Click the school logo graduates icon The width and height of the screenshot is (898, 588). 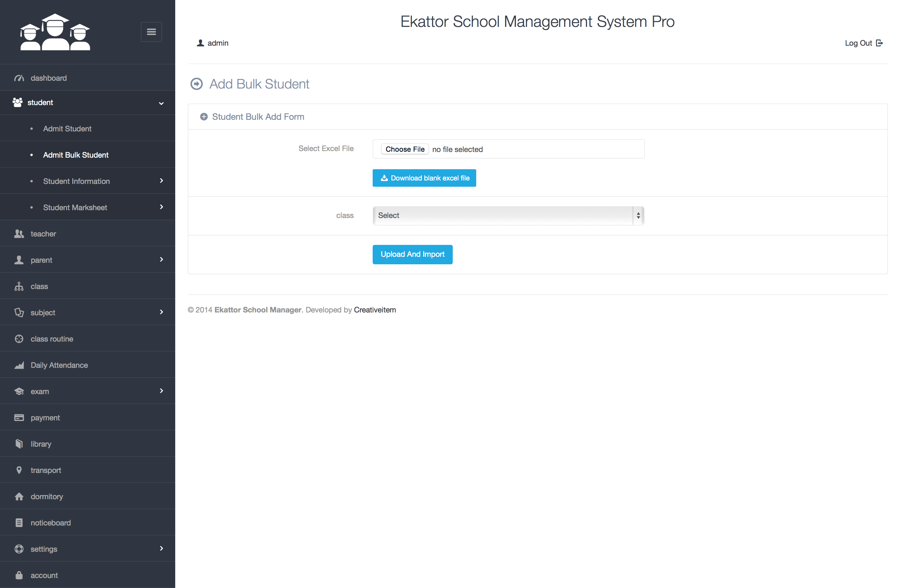coord(55,32)
